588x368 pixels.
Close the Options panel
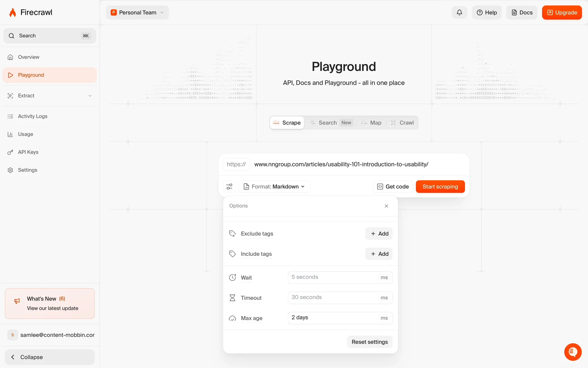click(x=386, y=206)
